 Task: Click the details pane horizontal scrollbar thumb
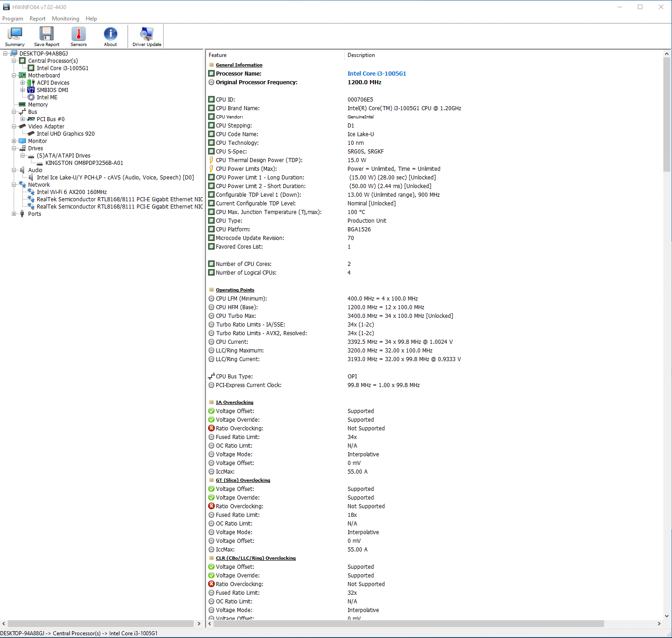click(409, 623)
